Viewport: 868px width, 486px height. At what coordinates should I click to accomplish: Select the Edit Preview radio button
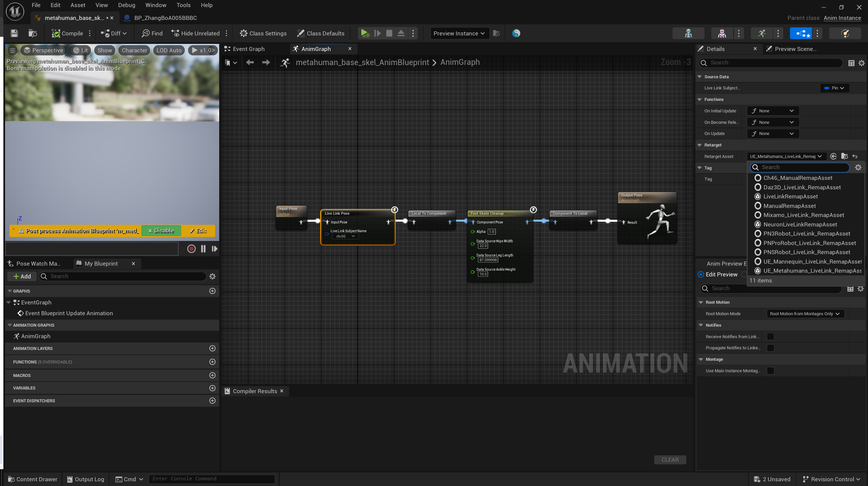click(x=701, y=274)
